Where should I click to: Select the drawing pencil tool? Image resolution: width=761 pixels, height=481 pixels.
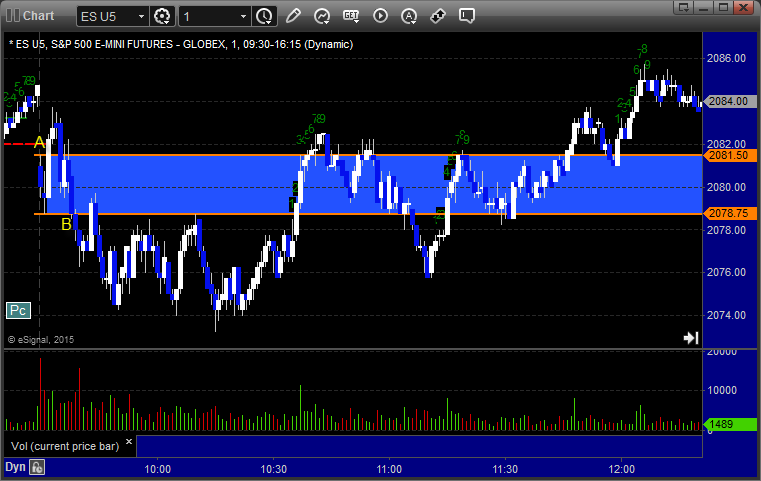pos(293,16)
